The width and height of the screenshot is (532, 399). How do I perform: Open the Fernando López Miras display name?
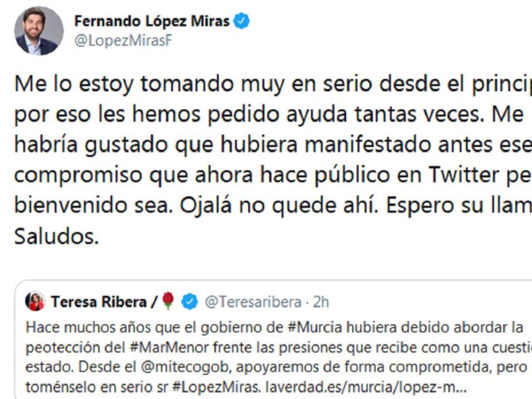[152, 21]
